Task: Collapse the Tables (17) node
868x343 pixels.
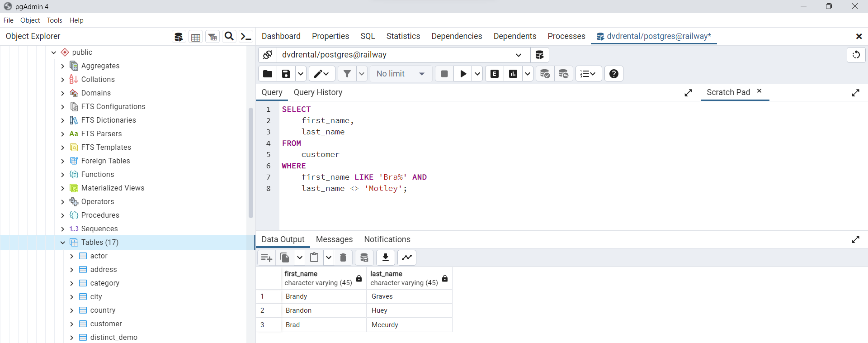Action: pos(63,243)
